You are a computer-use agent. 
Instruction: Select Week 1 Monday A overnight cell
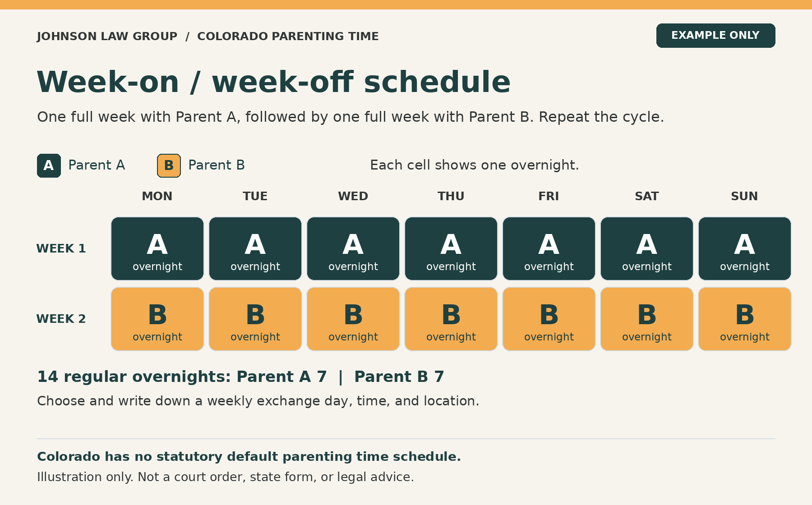[x=157, y=248]
